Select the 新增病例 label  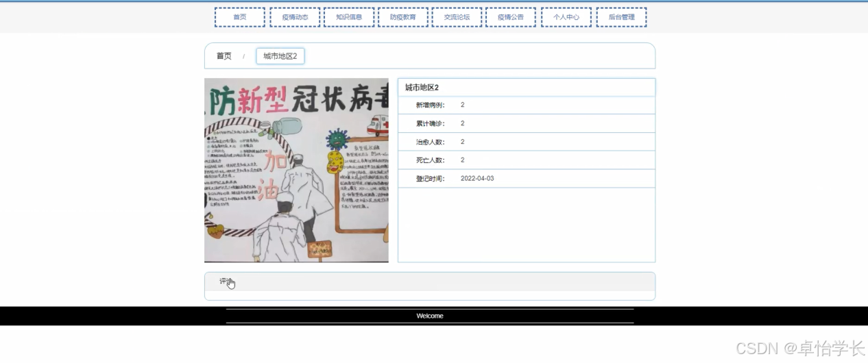tap(430, 105)
